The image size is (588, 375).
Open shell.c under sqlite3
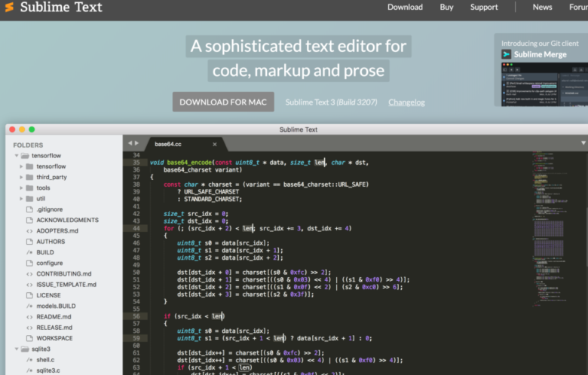pos(45,360)
